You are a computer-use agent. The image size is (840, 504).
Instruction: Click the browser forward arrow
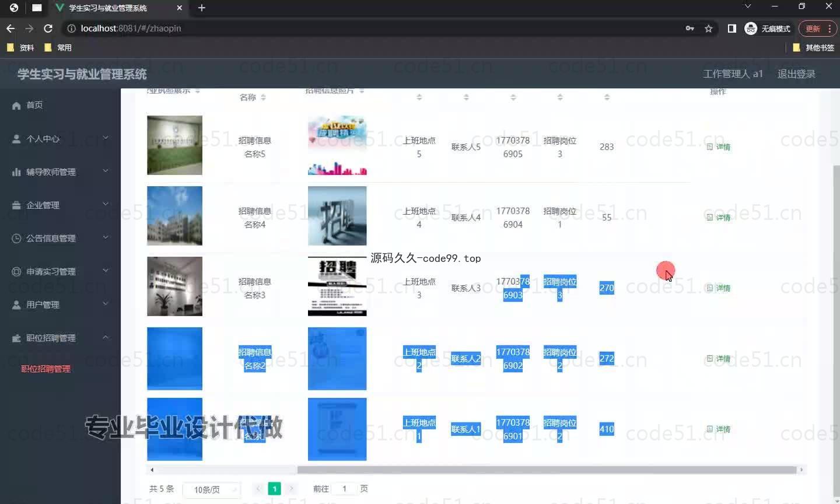[29, 28]
